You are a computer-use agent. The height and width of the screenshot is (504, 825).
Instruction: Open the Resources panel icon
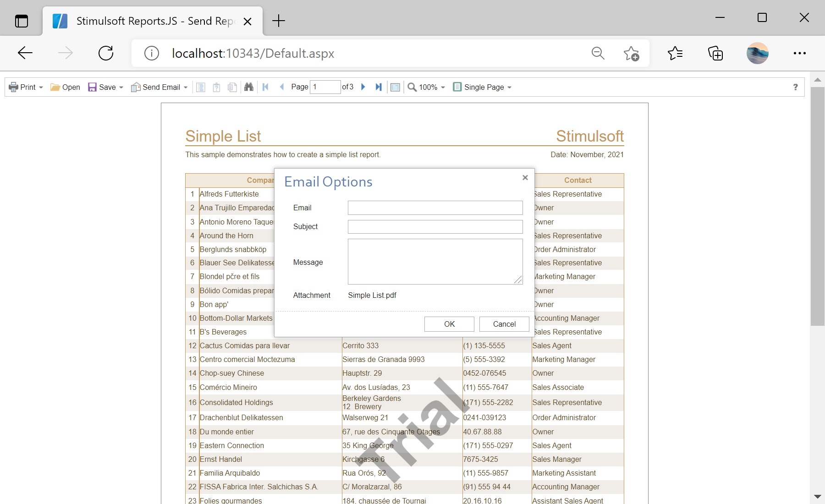[232, 87]
